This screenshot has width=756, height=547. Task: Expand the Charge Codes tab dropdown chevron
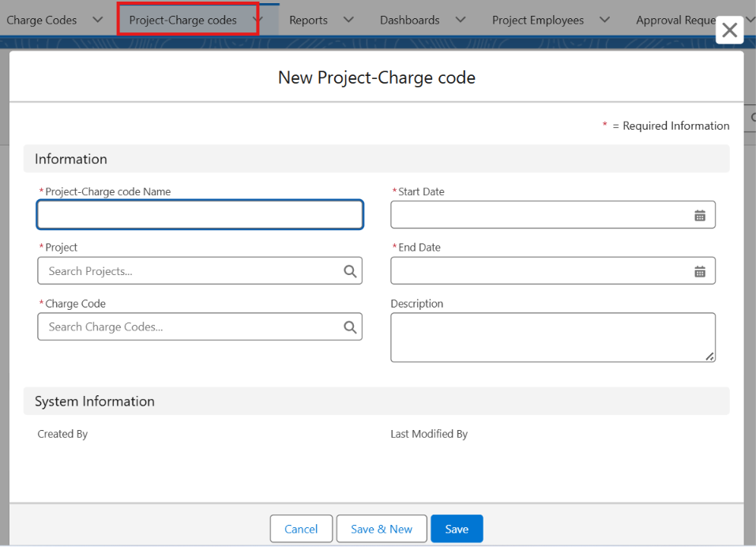97,20
